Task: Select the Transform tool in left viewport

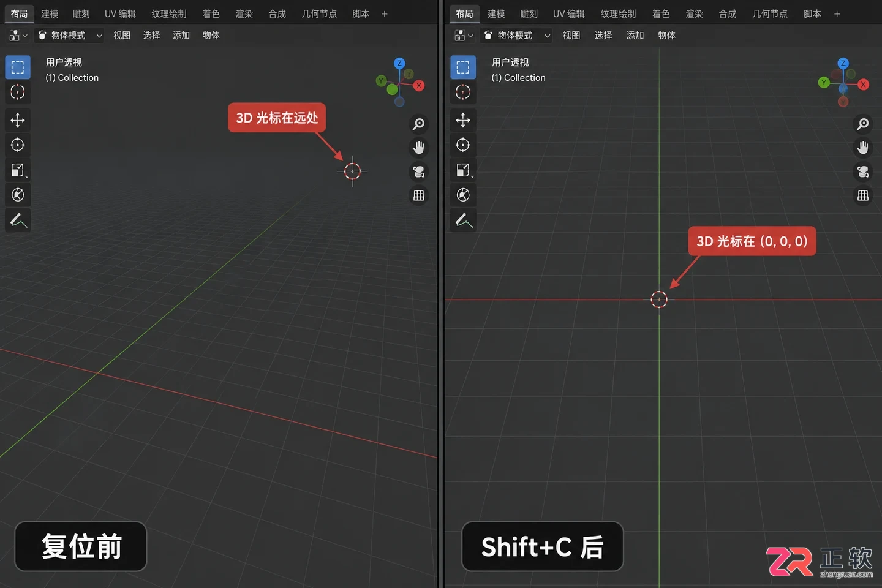Action: point(18,195)
